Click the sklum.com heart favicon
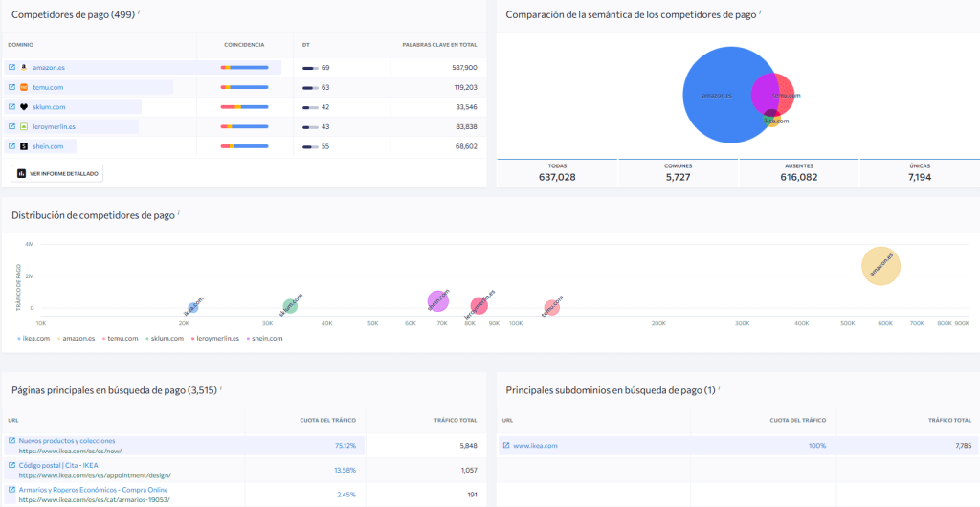Image resolution: width=980 pixels, height=507 pixels. [24, 107]
